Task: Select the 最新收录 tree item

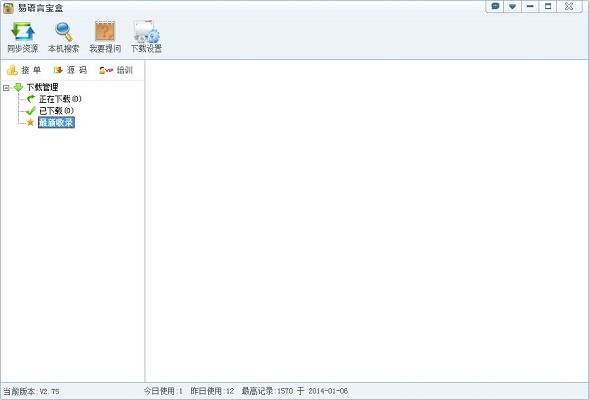Action: [56, 122]
